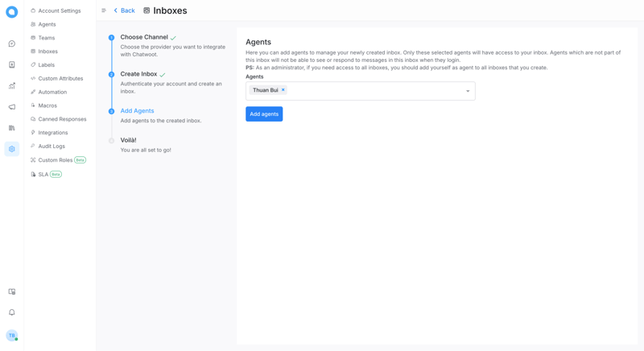Go to Account Settings menu item

[59, 11]
